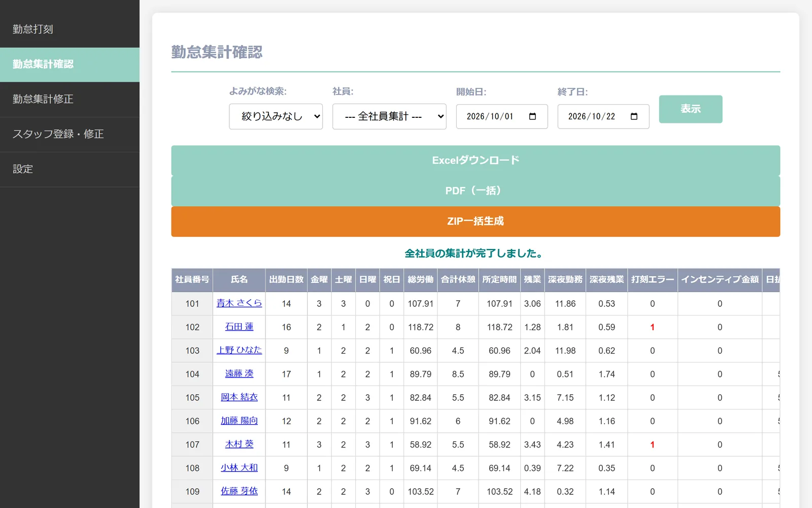Click PDF（一括） button
The image size is (812, 508).
click(x=476, y=191)
